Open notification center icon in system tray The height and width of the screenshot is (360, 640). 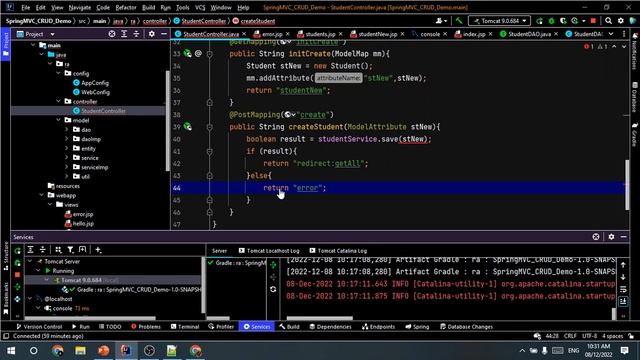tap(624, 351)
